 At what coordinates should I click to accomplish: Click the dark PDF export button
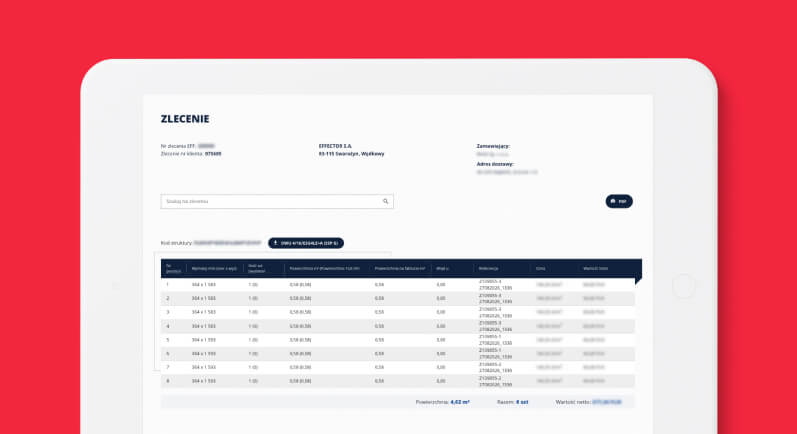[x=619, y=201]
